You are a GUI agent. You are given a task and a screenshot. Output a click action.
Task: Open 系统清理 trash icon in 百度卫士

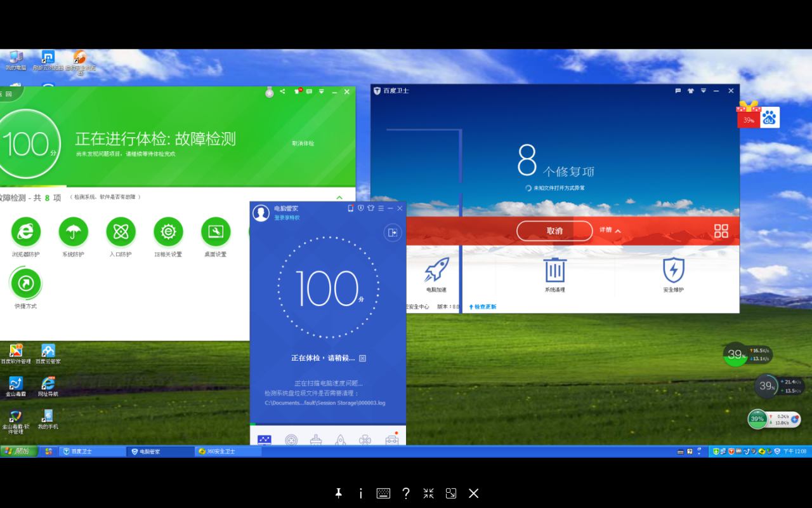[554, 270]
